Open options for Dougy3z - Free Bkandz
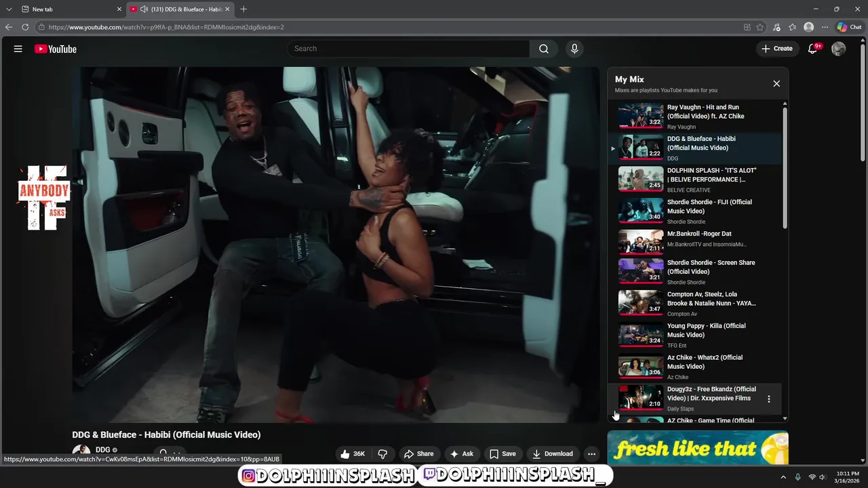 click(769, 399)
